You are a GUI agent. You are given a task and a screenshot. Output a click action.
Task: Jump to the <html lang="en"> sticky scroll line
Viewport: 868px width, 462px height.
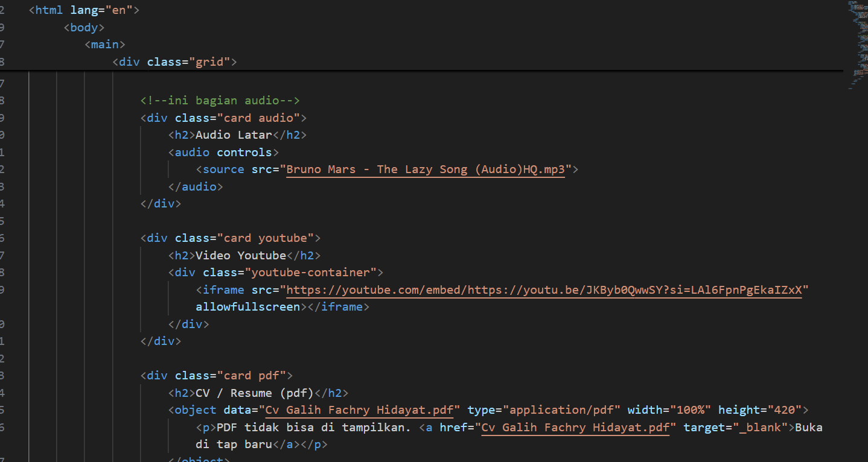coord(84,10)
